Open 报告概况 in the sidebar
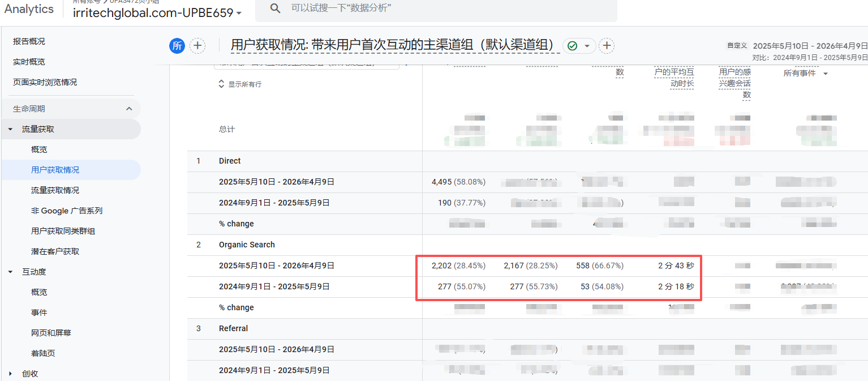Screen dimensions: 868x381 pos(29,41)
